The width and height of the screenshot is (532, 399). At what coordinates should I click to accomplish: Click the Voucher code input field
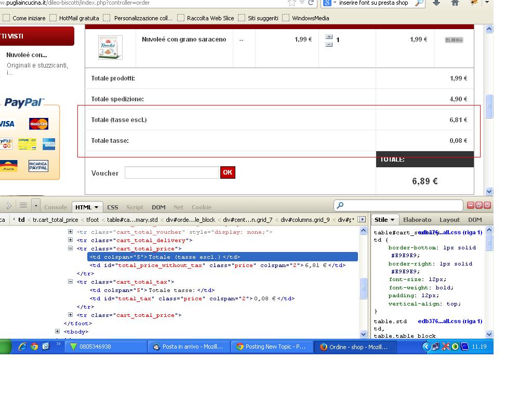pos(171,172)
